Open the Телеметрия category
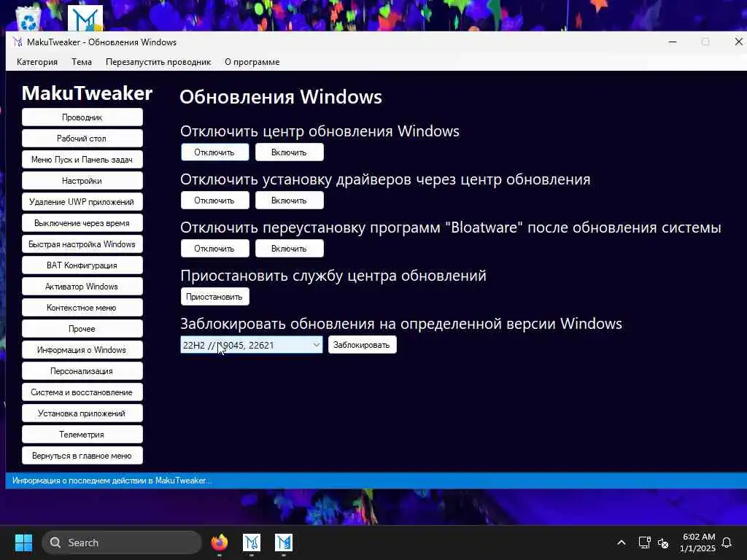 [x=82, y=435]
